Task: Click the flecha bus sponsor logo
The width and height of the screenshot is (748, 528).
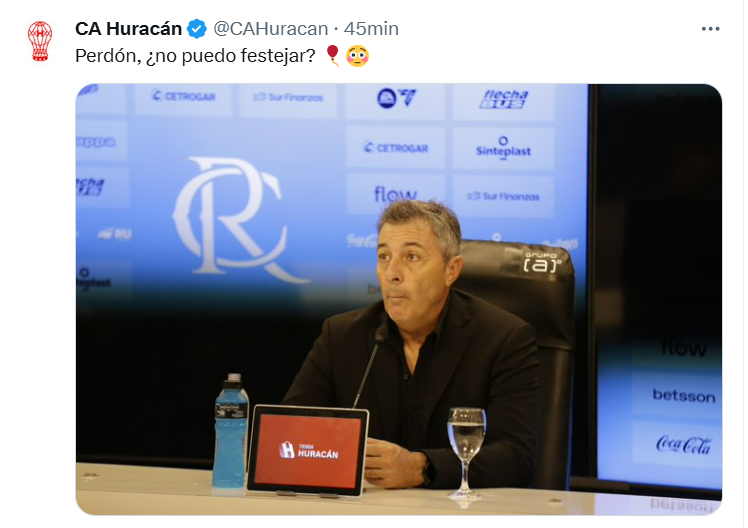Action: click(x=504, y=99)
